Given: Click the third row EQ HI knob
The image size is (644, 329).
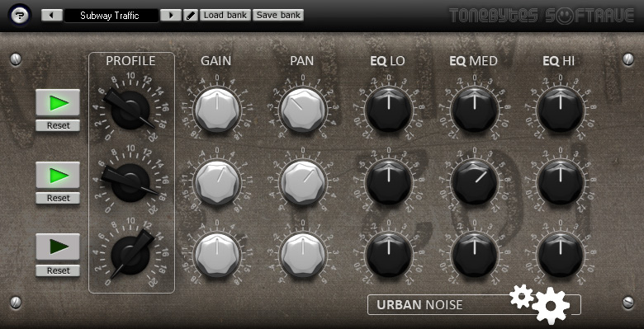Looking at the screenshot, I should tap(561, 254).
